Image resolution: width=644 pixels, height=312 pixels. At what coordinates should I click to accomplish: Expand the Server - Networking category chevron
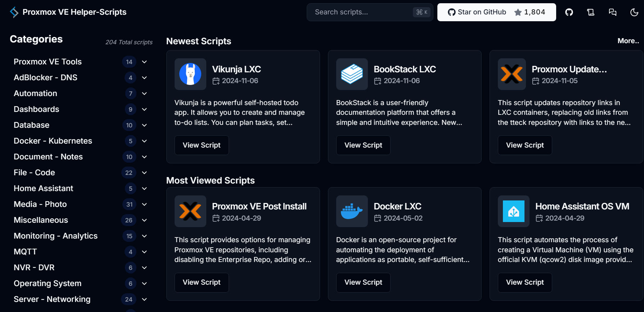click(144, 299)
